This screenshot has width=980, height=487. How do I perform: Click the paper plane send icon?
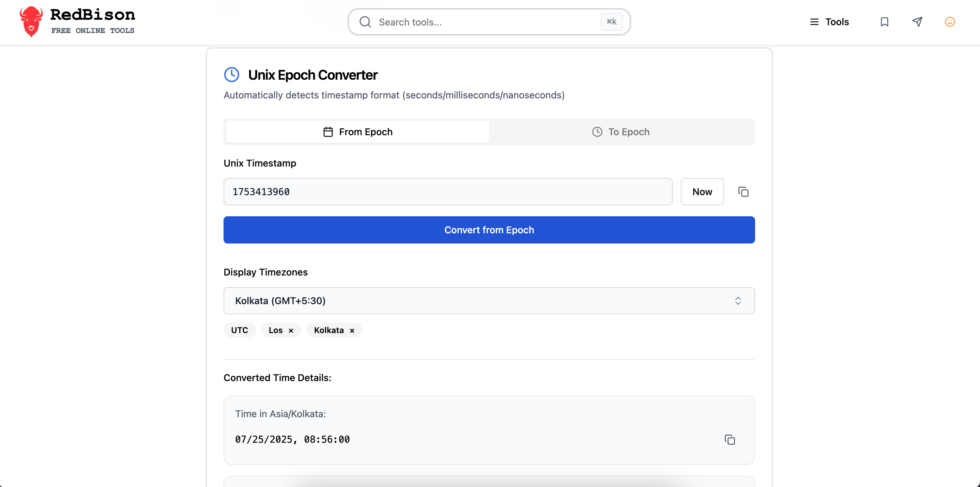pos(917,22)
